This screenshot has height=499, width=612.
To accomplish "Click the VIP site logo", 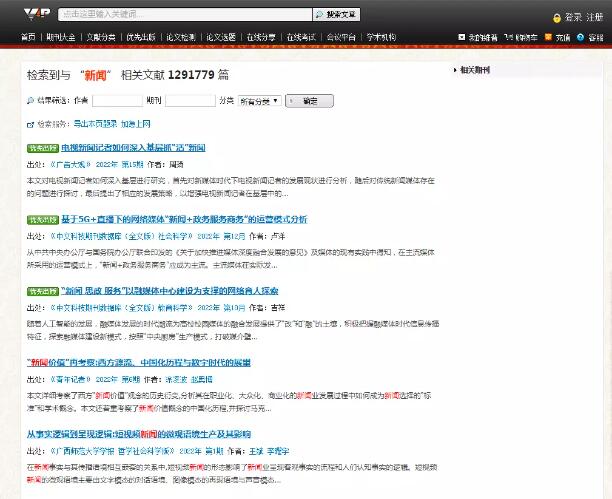I will (x=37, y=14).
